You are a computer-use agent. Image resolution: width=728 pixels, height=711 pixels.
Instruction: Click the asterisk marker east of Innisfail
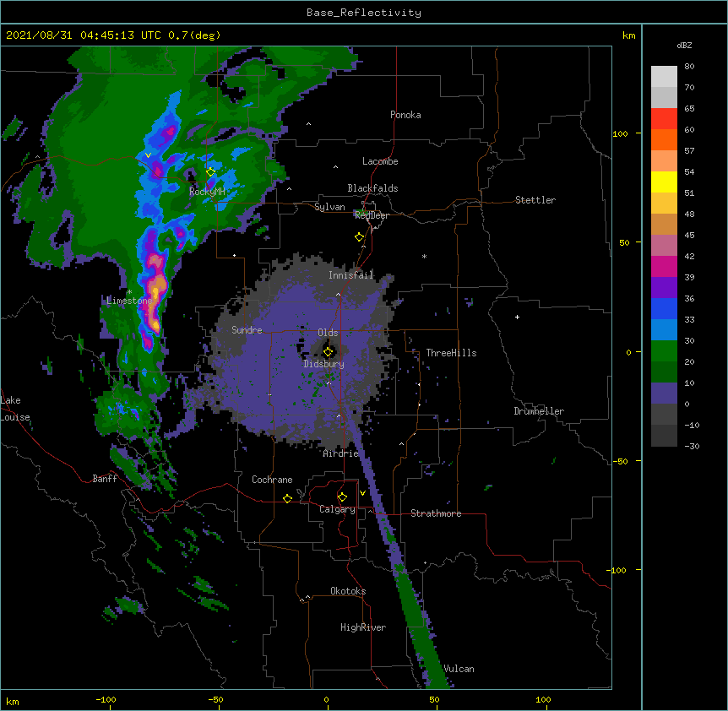424,256
